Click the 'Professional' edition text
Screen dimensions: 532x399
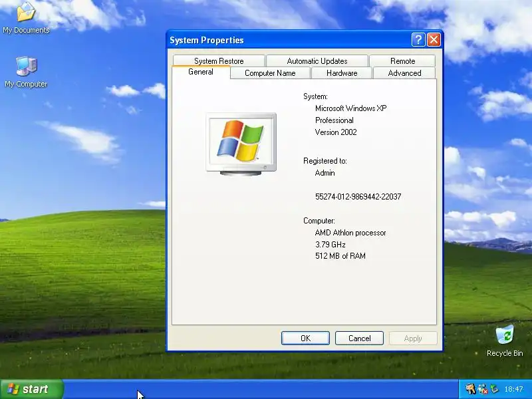(334, 120)
